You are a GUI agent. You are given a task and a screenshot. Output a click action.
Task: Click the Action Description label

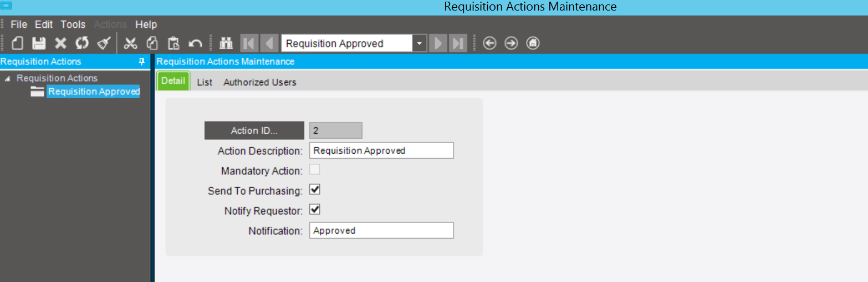(261, 151)
